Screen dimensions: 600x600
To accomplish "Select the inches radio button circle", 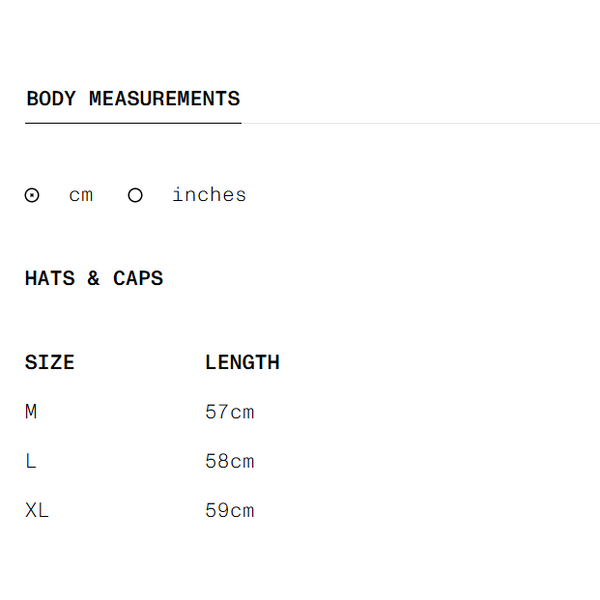I will (x=135, y=196).
